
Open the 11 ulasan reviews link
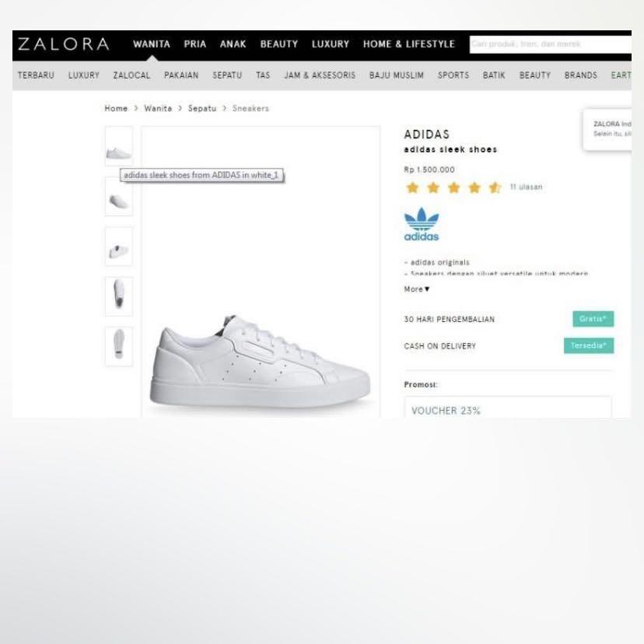pos(526,187)
